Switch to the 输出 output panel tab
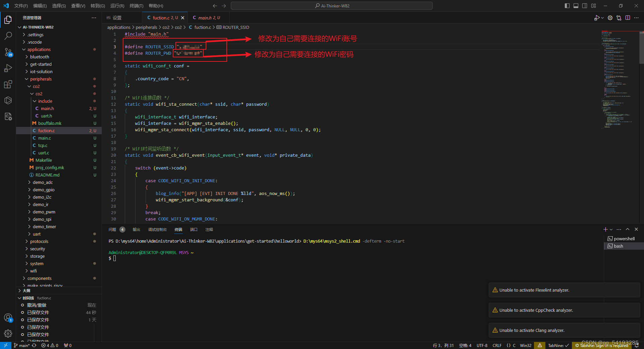644x349 pixels. point(136,230)
